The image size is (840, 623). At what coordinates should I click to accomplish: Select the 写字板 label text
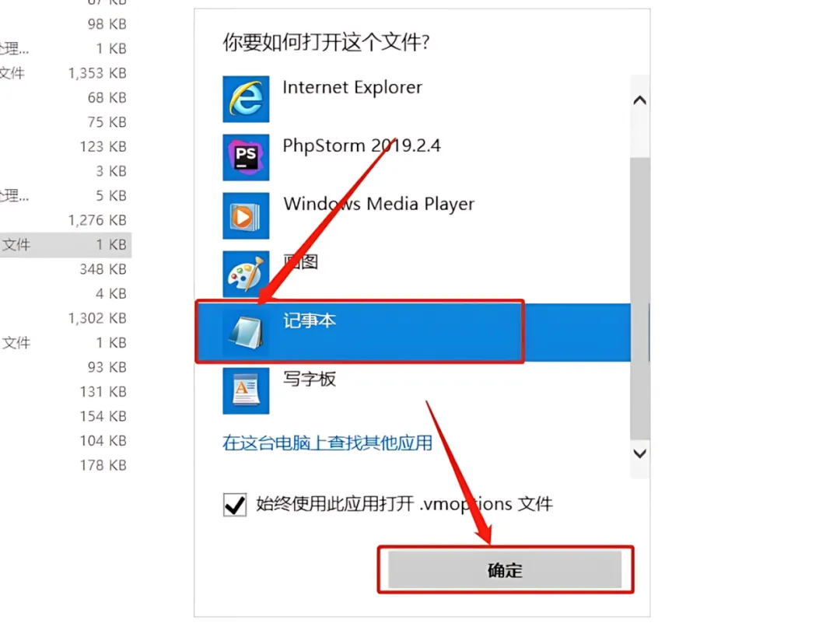[x=310, y=379]
